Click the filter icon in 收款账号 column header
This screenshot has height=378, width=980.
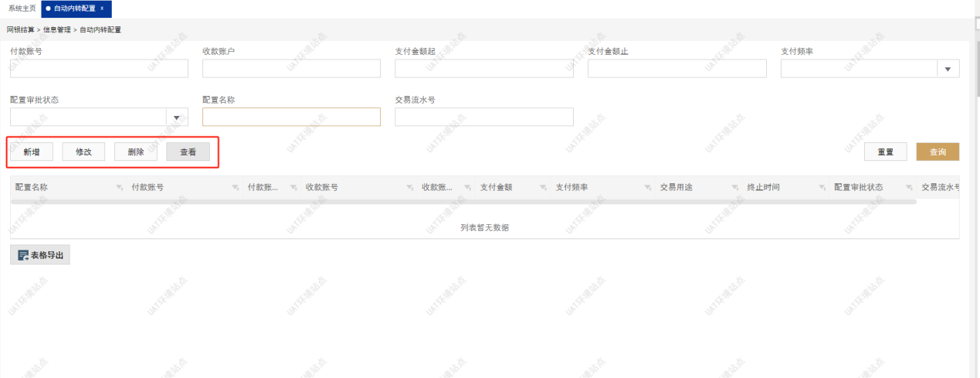[409, 188]
